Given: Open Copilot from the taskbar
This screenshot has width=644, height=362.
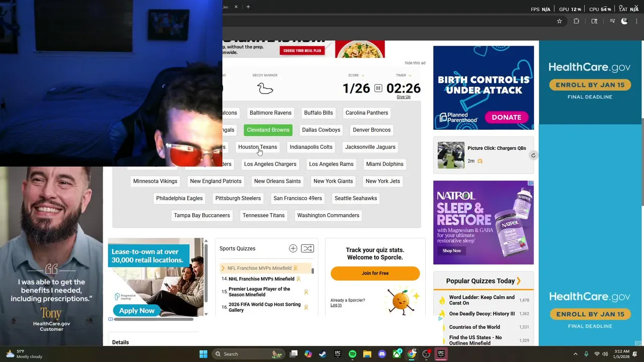Looking at the screenshot, I should (308, 354).
